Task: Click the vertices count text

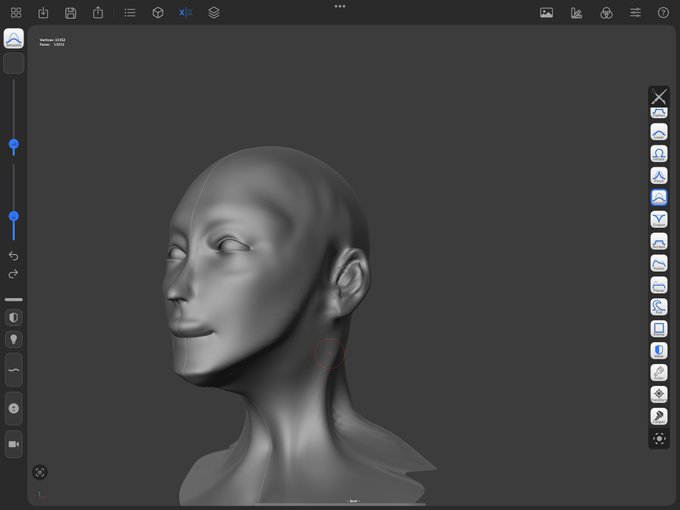Action: [52, 40]
